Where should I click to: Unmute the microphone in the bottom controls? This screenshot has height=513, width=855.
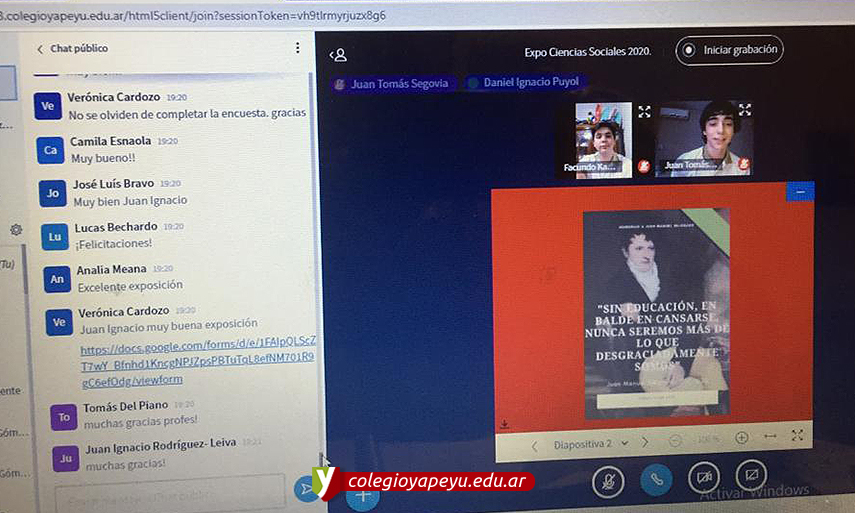pyautogui.click(x=608, y=481)
